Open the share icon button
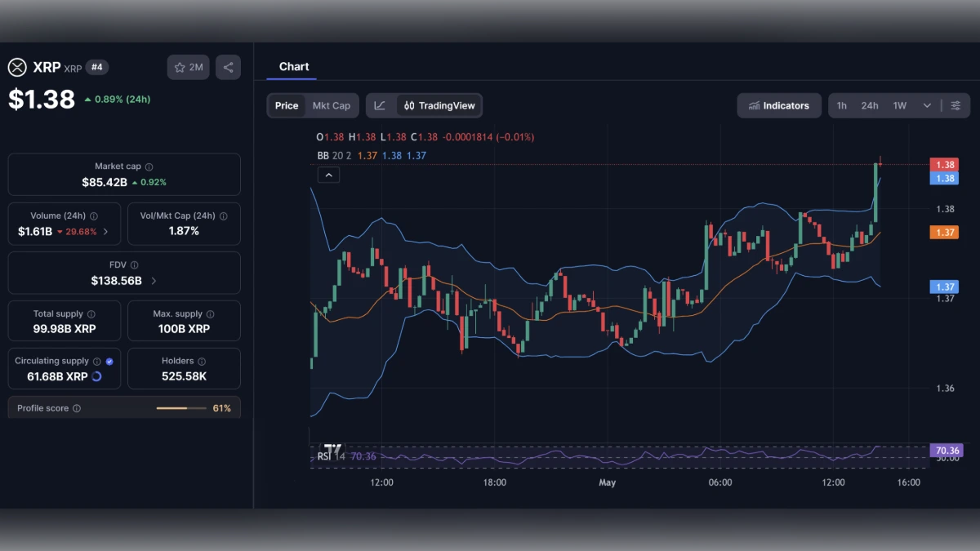The image size is (980, 551). point(228,68)
